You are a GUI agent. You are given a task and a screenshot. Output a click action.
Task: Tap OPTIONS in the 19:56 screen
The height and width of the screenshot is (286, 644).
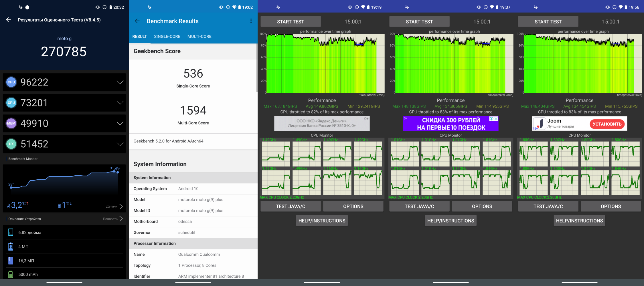[x=611, y=206]
